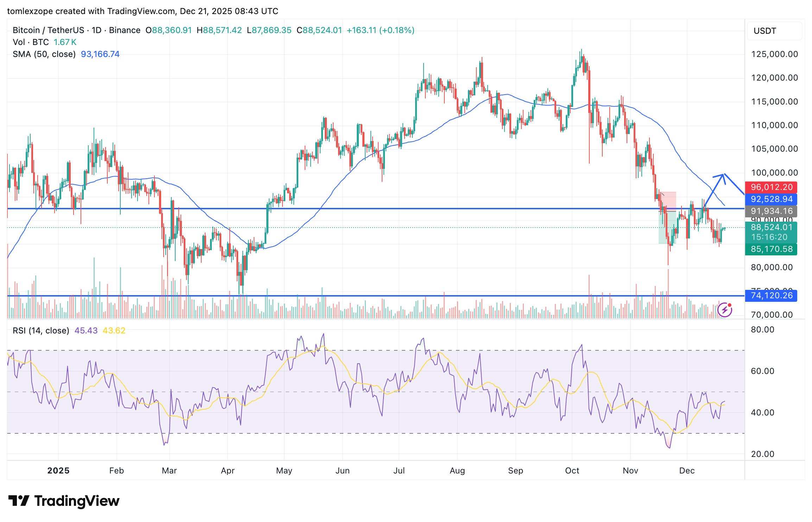The image size is (812, 522).
Task: Click the TradingView logo at bottom left
Action: click(x=64, y=501)
